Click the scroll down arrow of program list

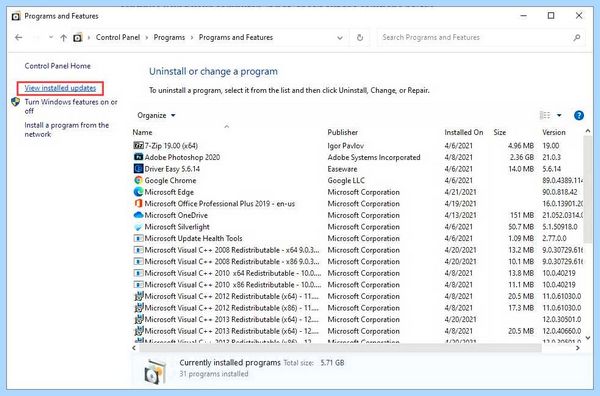point(588,338)
